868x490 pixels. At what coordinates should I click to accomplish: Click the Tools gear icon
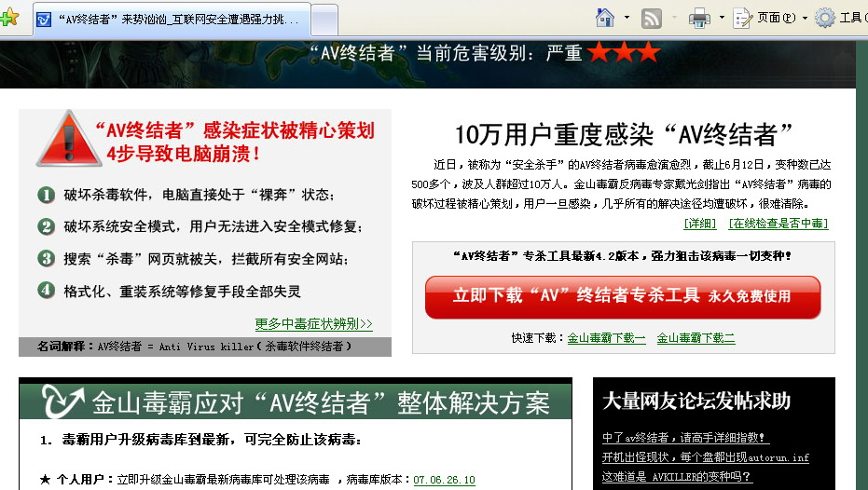pos(825,17)
